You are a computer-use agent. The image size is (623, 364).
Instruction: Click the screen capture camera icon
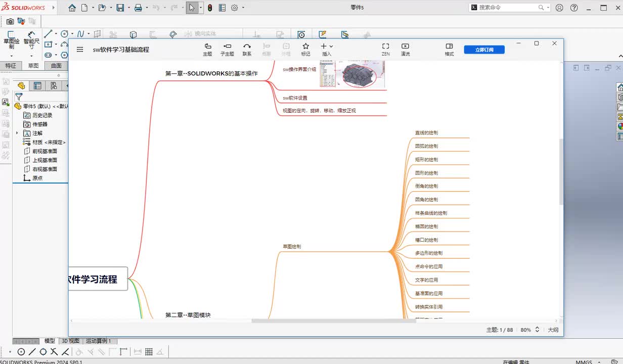tap(10, 22)
